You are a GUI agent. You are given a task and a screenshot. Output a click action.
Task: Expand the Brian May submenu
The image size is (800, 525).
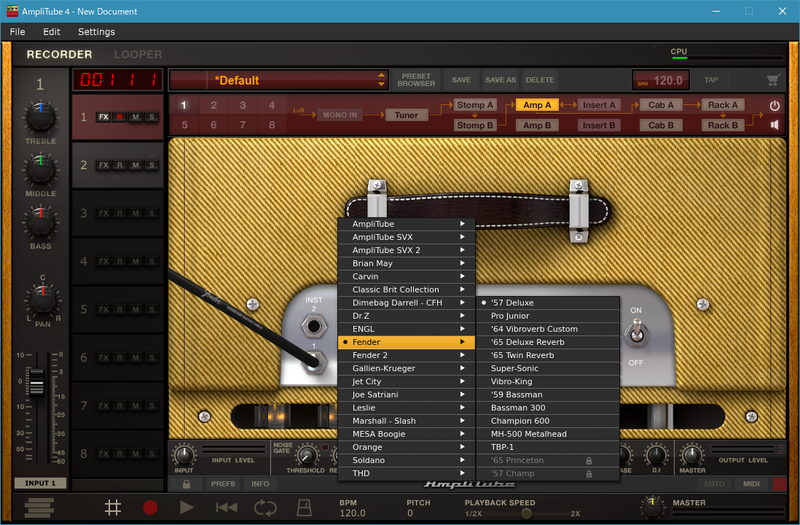407,263
